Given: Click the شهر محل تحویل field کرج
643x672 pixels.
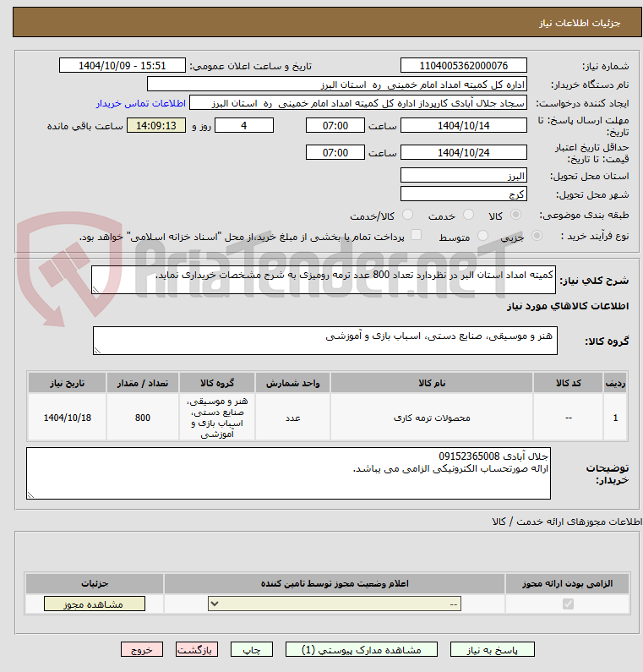Looking at the screenshot, I should tap(464, 194).
